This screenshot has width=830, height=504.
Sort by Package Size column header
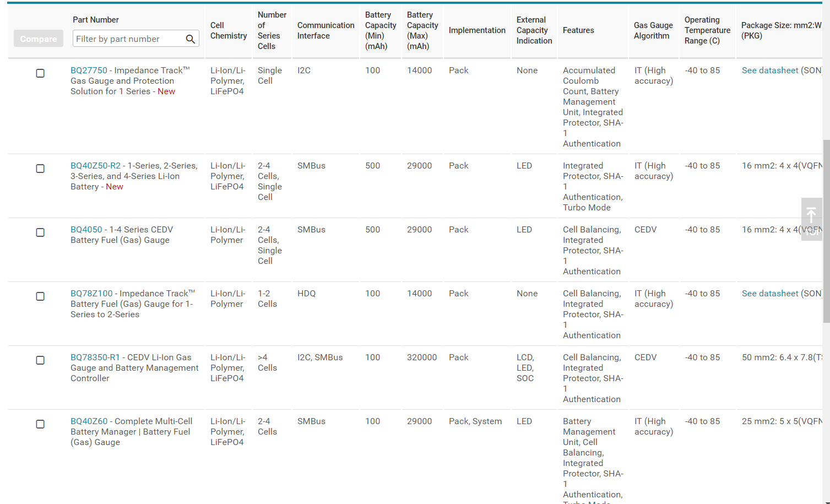point(781,30)
